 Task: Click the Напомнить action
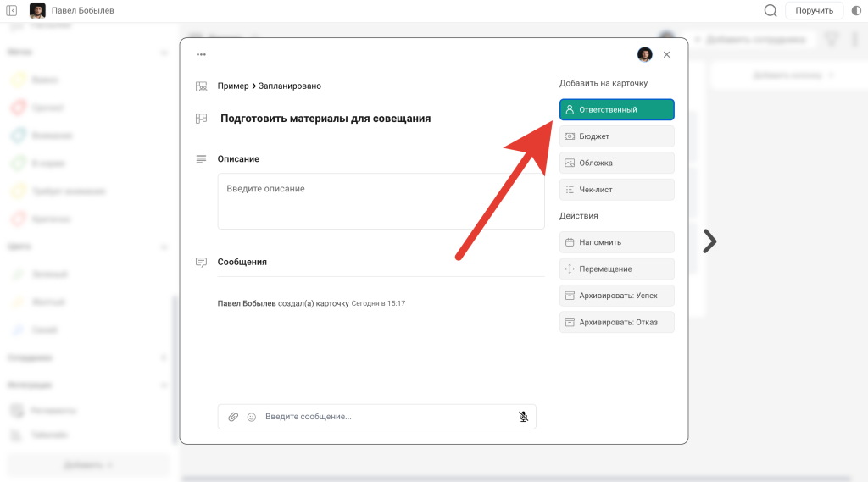pyautogui.click(x=617, y=242)
